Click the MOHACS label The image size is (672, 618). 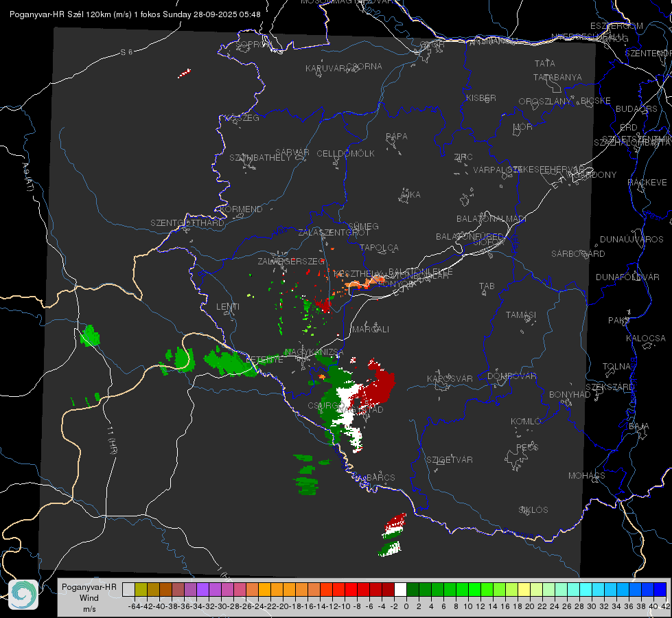point(587,476)
